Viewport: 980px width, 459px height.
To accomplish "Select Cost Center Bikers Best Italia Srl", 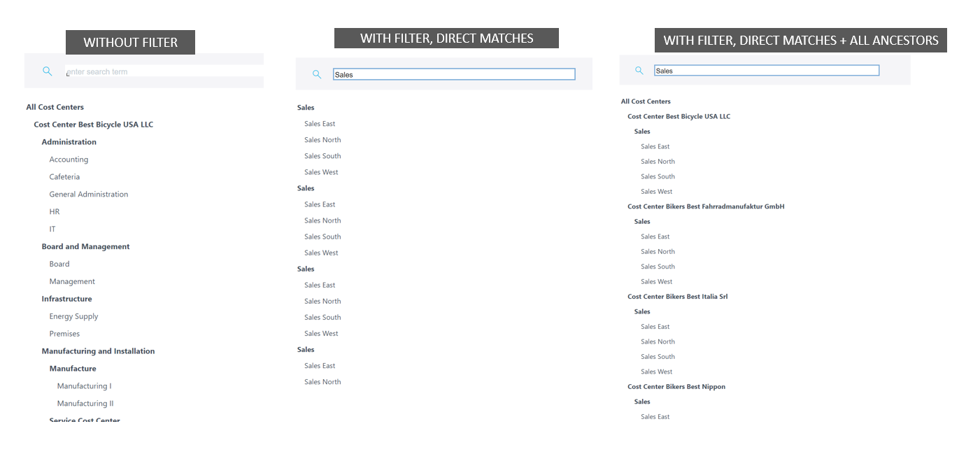I will 677,297.
